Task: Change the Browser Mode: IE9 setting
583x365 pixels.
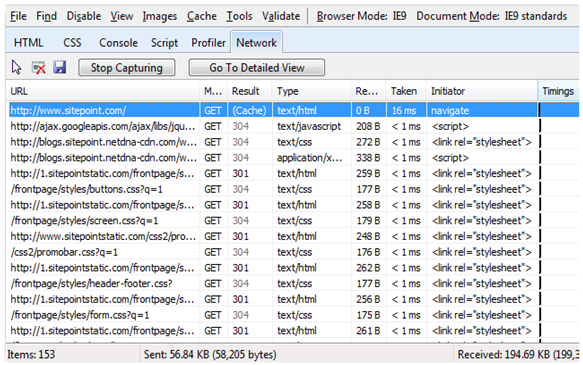Action: click(x=361, y=16)
